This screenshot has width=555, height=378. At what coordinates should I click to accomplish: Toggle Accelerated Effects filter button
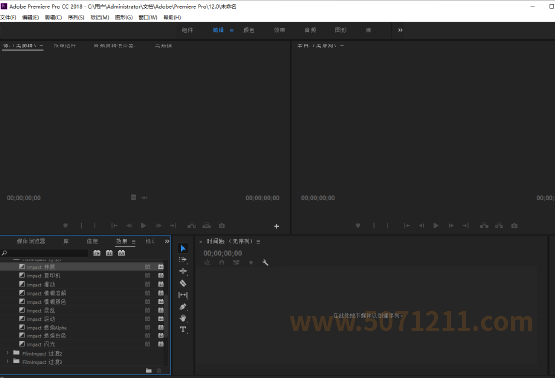click(97, 253)
